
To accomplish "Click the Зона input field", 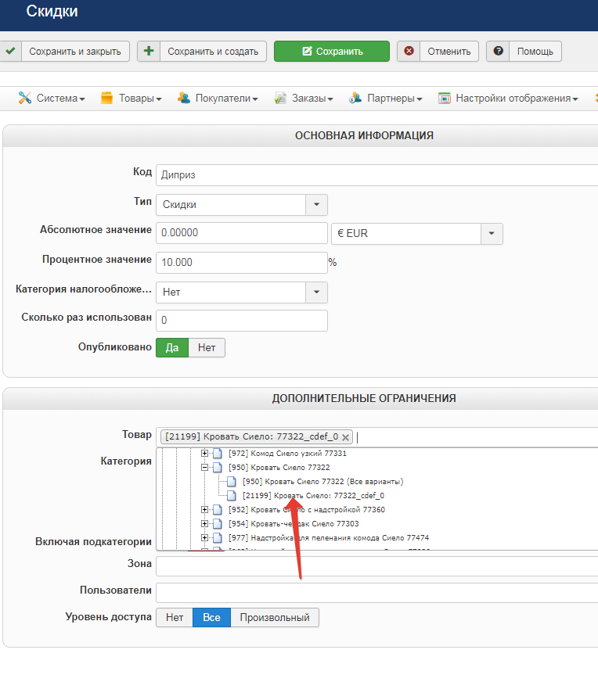I will pyautogui.click(x=376, y=566).
